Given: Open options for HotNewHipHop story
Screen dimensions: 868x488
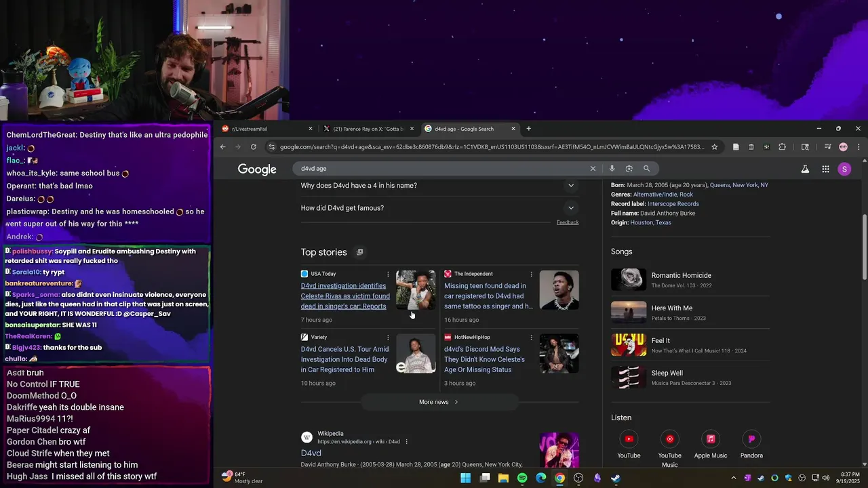Looking at the screenshot, I should 531,337.
